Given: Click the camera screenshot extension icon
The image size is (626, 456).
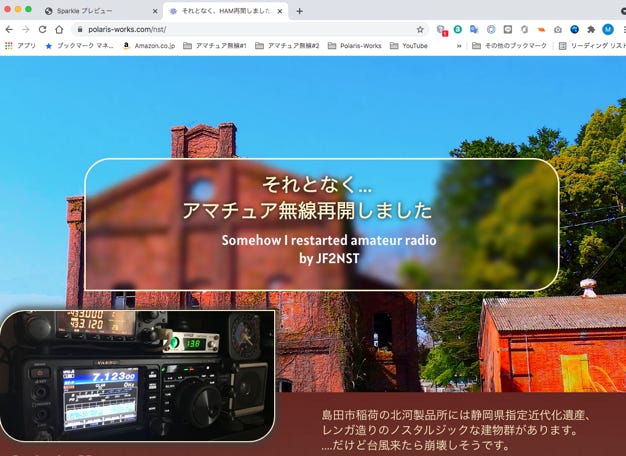Looking at the screenshot, I should (x=558, y=29).
